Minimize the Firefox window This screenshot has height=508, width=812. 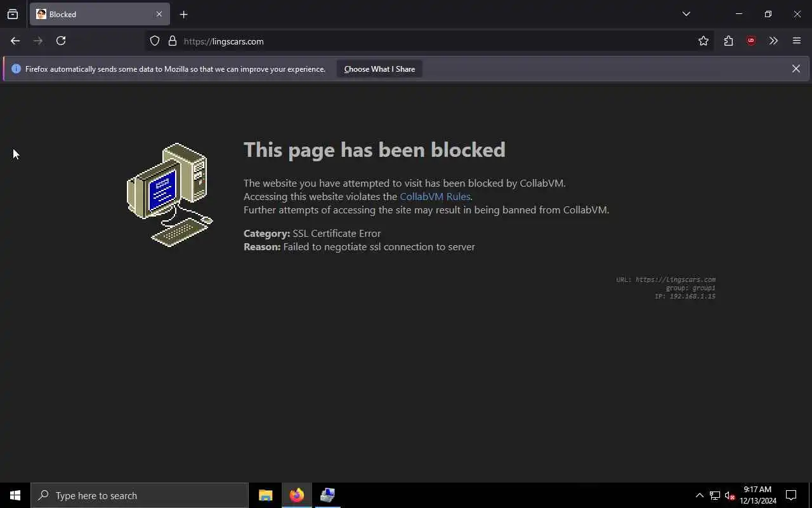[x=739, y=14]
